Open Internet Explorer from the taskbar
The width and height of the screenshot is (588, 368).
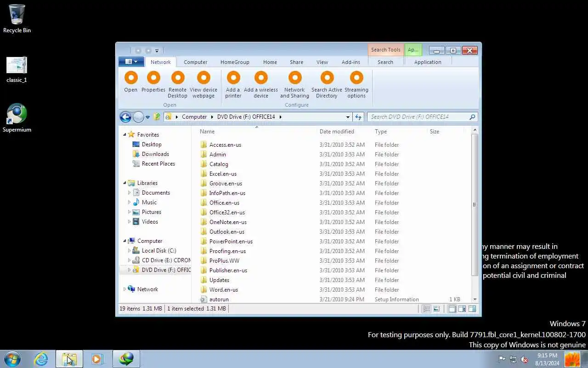click(x=41, y=359)
